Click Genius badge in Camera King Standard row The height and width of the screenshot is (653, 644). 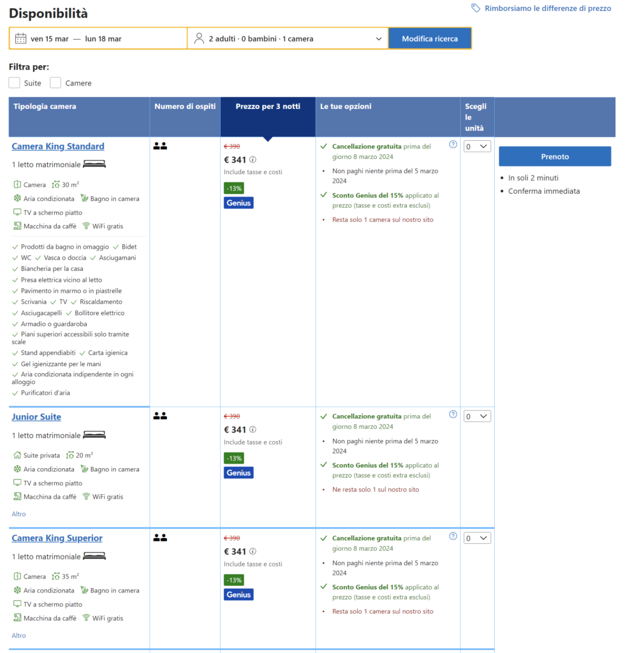point(238,203)
